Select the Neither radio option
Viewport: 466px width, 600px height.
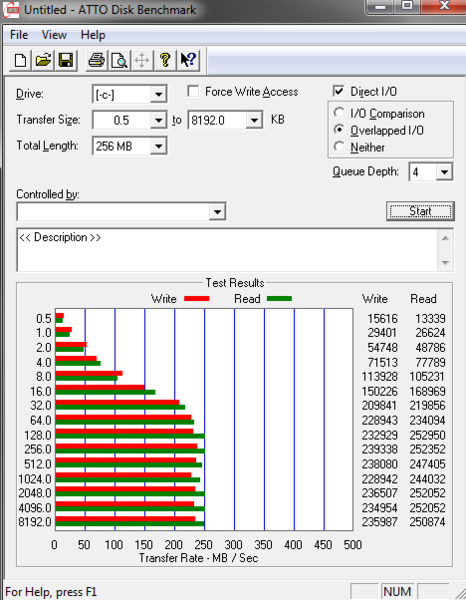tap(339, 147)
